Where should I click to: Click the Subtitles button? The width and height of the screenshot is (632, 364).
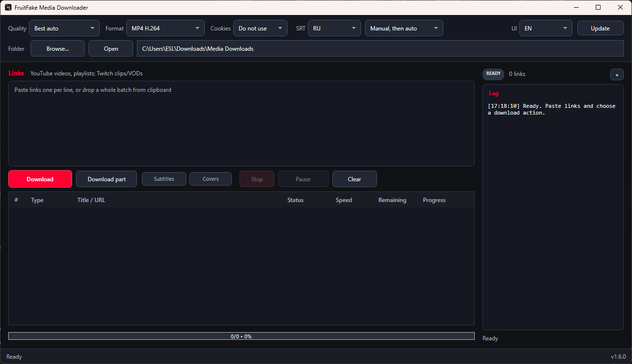(x=164, y=178)
